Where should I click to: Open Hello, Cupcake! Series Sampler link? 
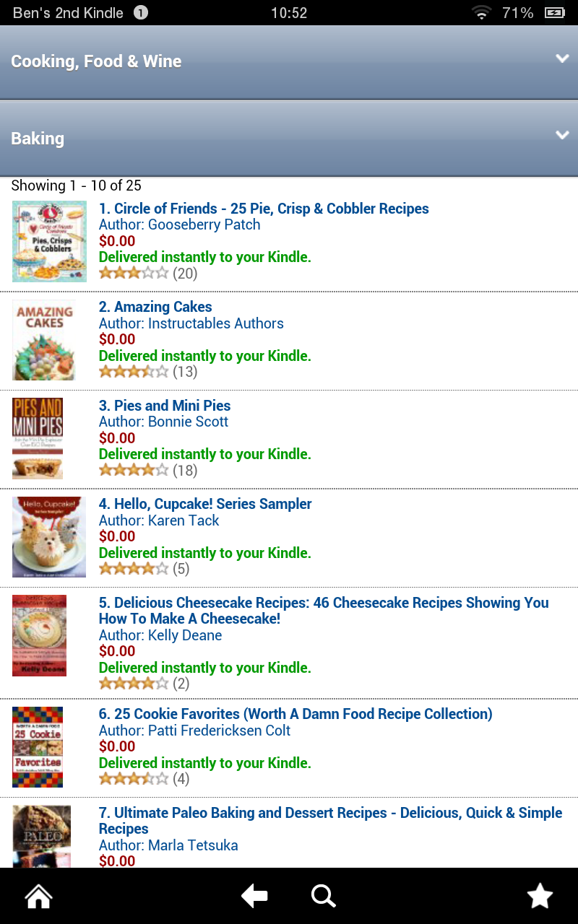tap(205, 504)
